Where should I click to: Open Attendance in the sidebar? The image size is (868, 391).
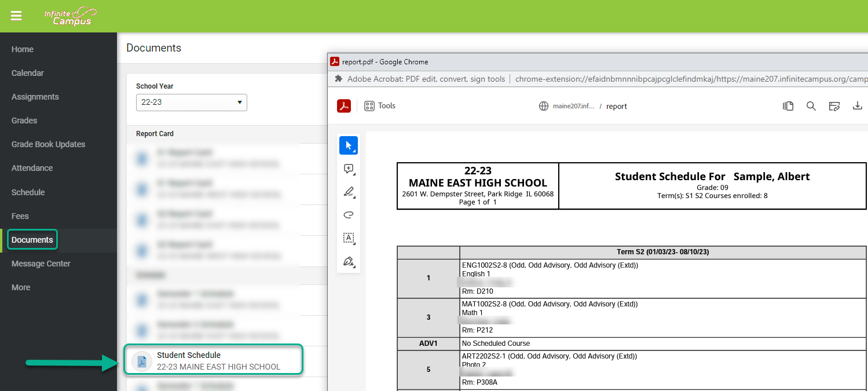coord(32,168)
